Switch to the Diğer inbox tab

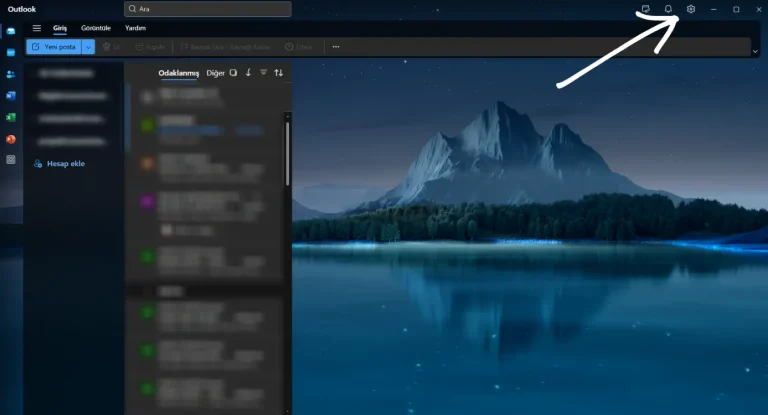[x=215, y=73]
